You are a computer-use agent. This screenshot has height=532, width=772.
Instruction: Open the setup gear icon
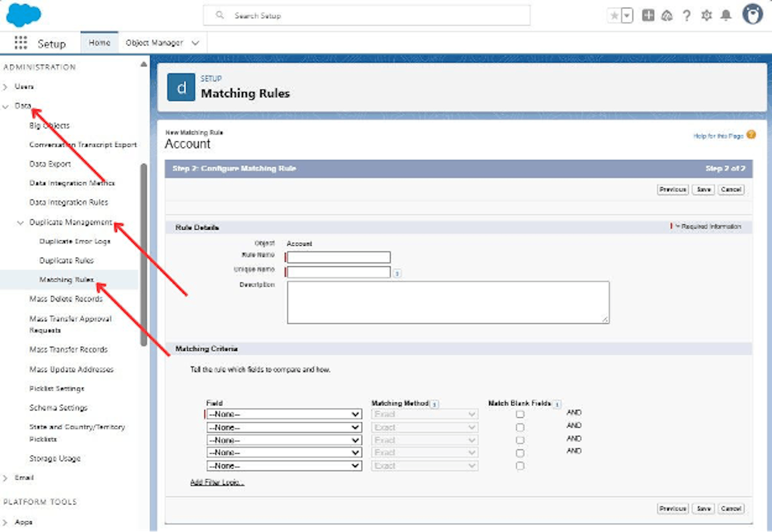click(706, 15)
